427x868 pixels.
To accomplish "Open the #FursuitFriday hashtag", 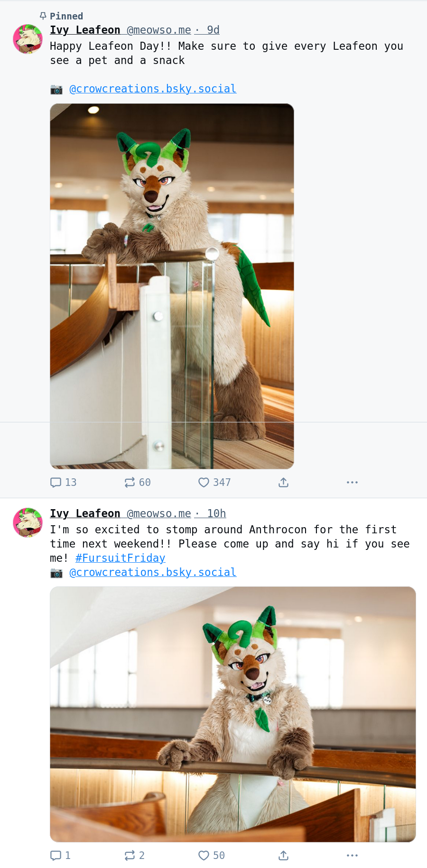I will click(x=121, y=558).
